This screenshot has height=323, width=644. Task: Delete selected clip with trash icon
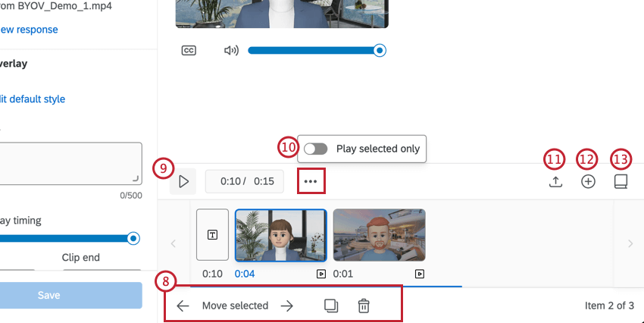(x=364, y=306)
